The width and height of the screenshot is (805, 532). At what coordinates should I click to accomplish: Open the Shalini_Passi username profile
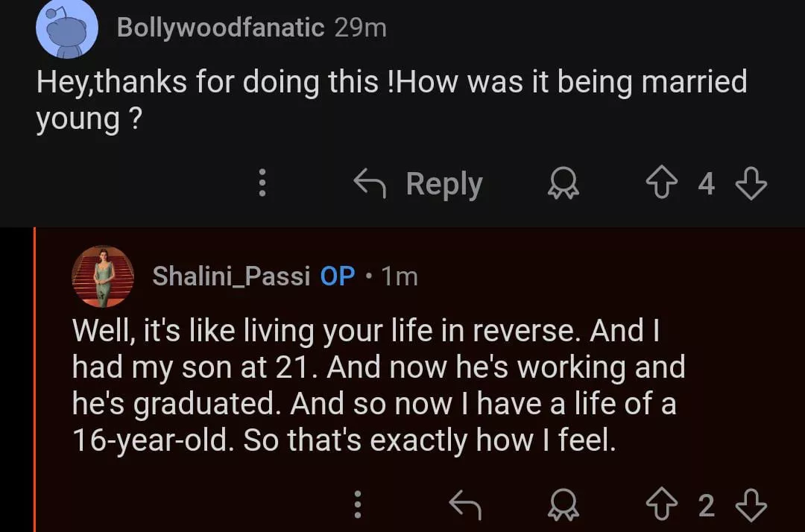(x=231, y=276)
